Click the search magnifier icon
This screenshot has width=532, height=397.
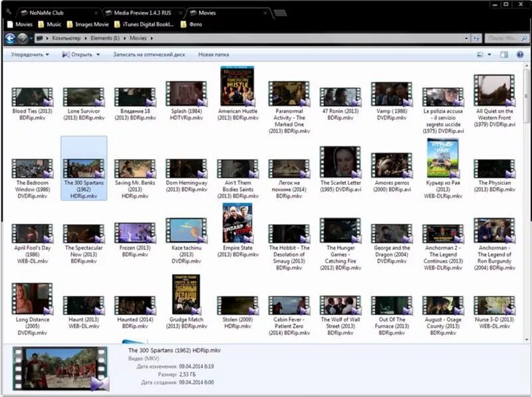point(524,39)
